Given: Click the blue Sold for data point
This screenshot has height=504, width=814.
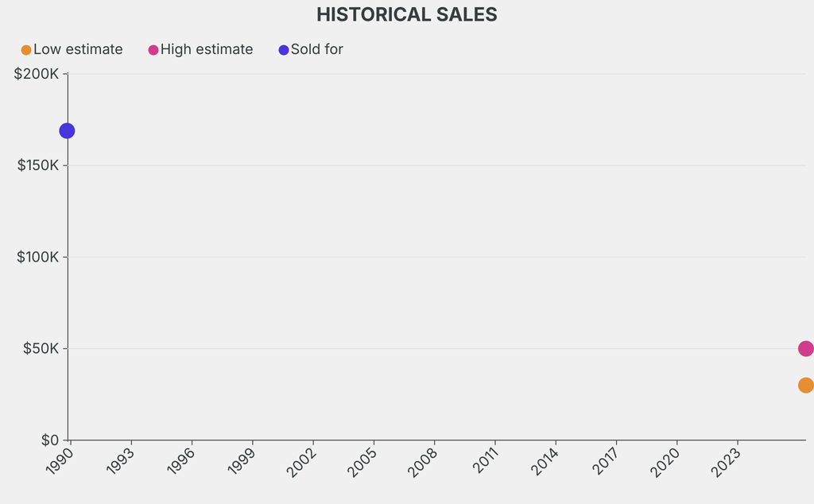Looking at the screenshot, I should pyautogui.click(x=67, y=131).
